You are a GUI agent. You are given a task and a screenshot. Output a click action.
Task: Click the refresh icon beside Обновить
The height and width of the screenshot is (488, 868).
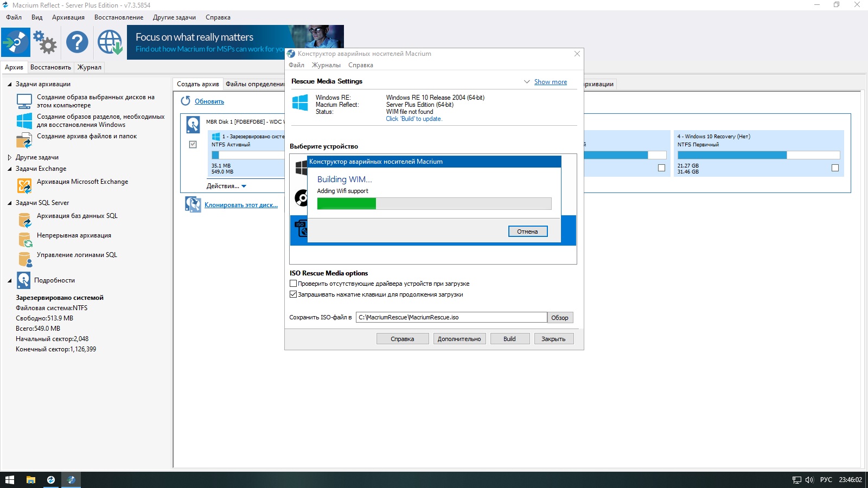pyautogui.click(x=186, y=101)
